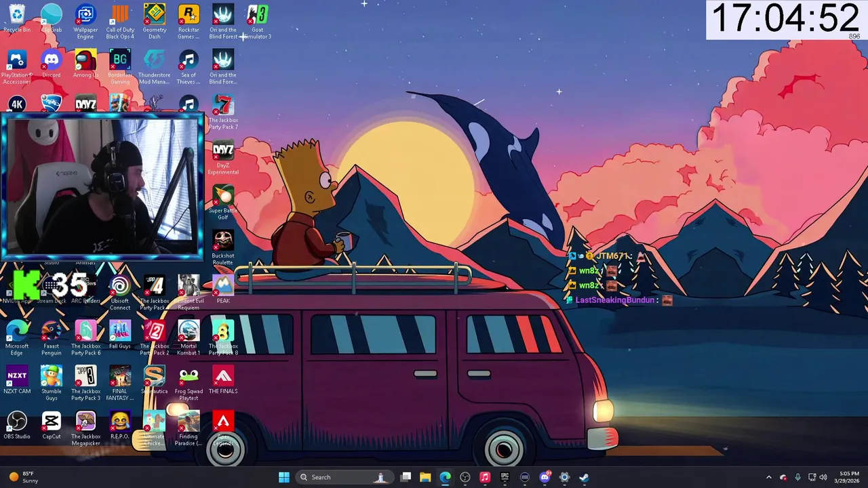The width and height of the screenshot is (868, 488).
Task: Open Steam from the taskbar
Action: coord(584,477)
